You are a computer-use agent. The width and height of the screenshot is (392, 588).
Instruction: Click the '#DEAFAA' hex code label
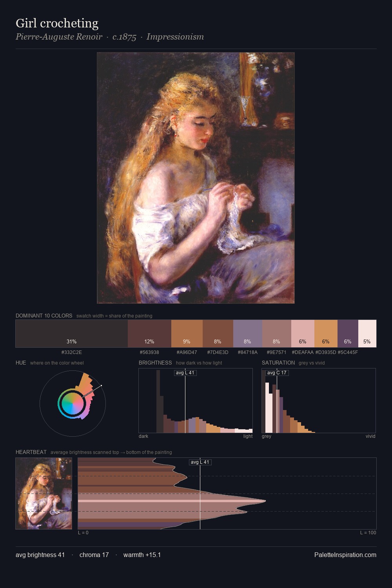(x=303, y=352)
